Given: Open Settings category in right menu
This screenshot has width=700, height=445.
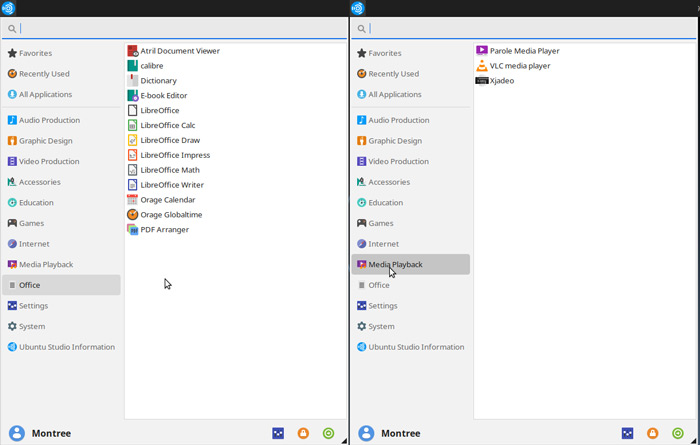Looking at the screenshot, I should 411,306.
